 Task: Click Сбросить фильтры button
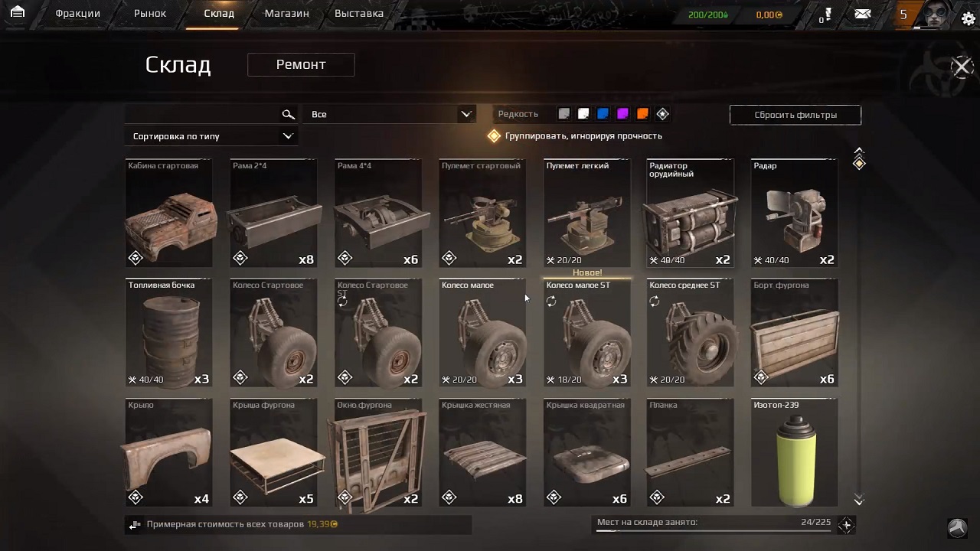click(x=795, y=115)
